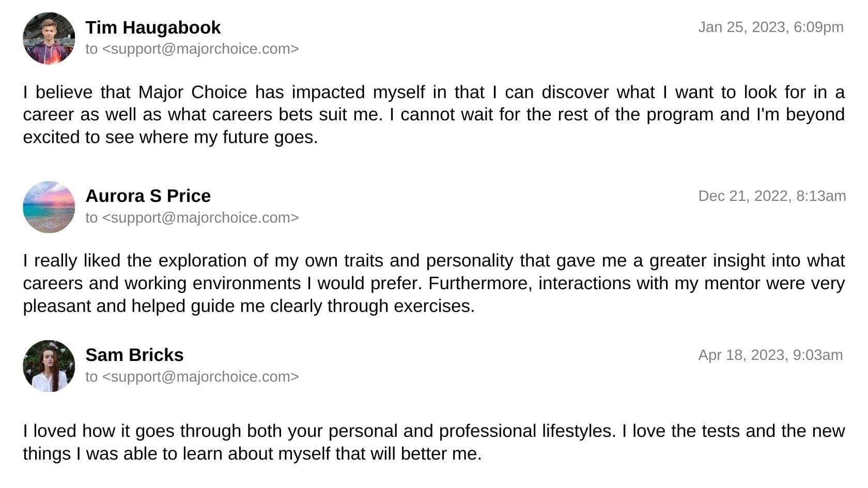Click Tim Haugabook's profile photo
The height and width of the screenshot is (488, 868).
coord(49,38)
